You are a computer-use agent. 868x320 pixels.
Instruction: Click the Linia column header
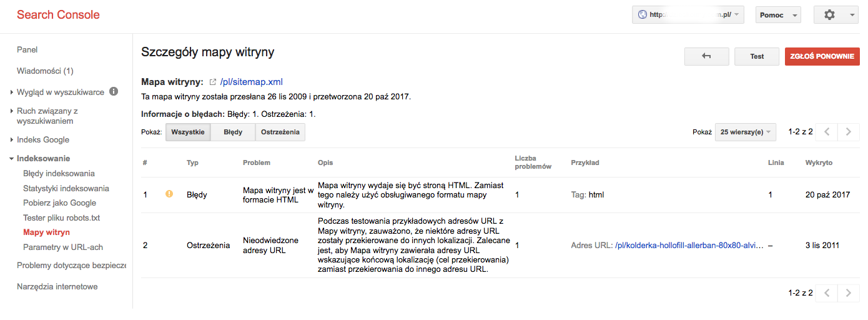[776, 162]
